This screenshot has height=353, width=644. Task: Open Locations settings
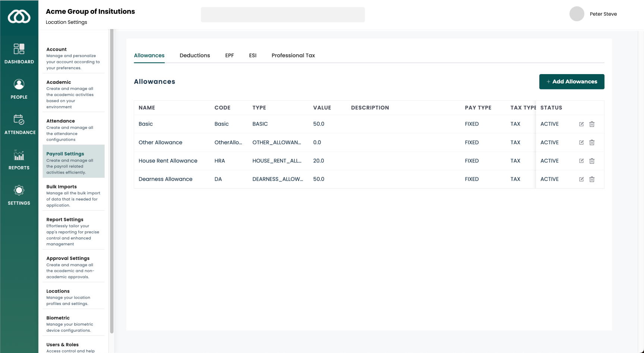tap(73, 297)
